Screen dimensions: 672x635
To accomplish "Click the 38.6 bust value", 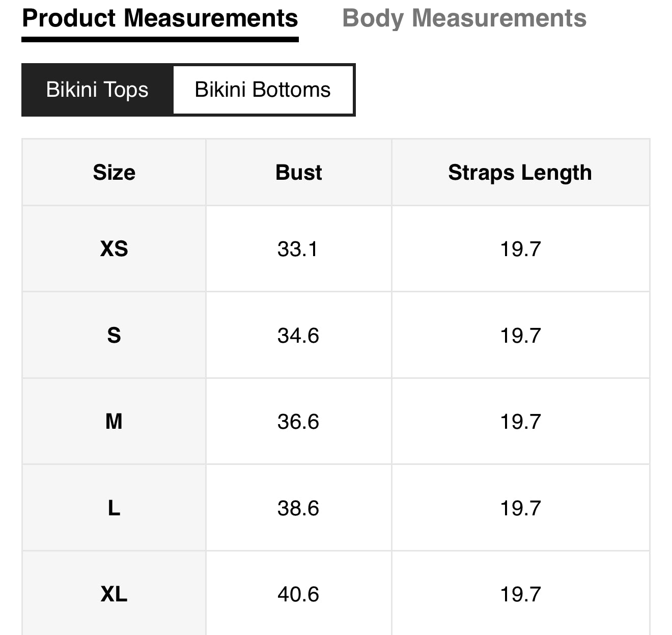I will pyautogui.click(x=298, y=508).
